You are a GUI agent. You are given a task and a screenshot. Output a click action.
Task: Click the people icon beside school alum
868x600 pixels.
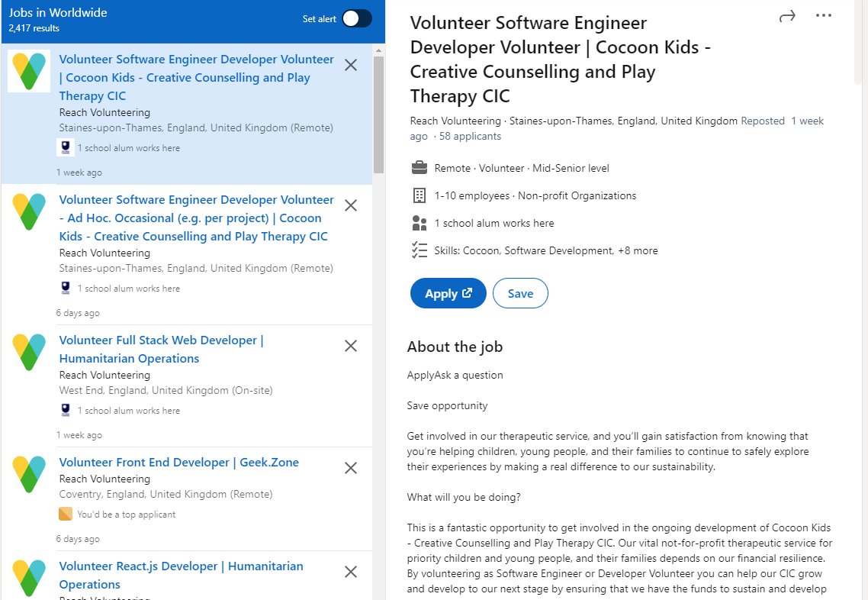click(x=420, y=223)
